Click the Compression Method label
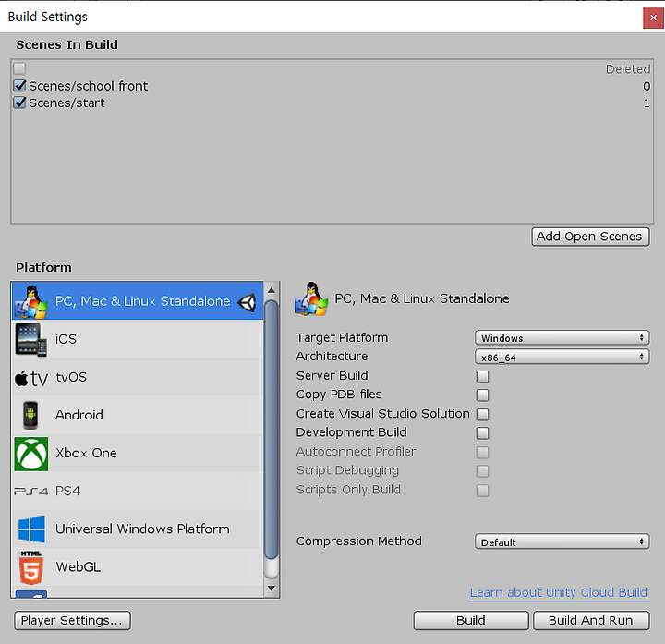Screen dimensions: 665x644 coord(358,541)
